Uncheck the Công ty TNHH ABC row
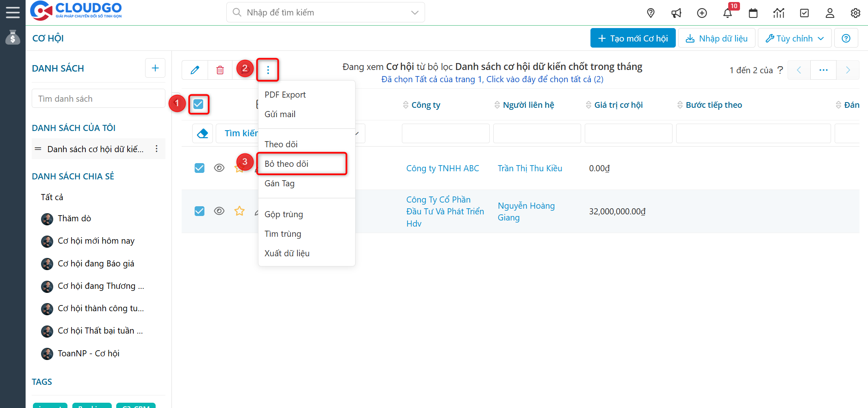Viewport: 868px width, 408px height. pyautogui.click(x=200, y=168)
